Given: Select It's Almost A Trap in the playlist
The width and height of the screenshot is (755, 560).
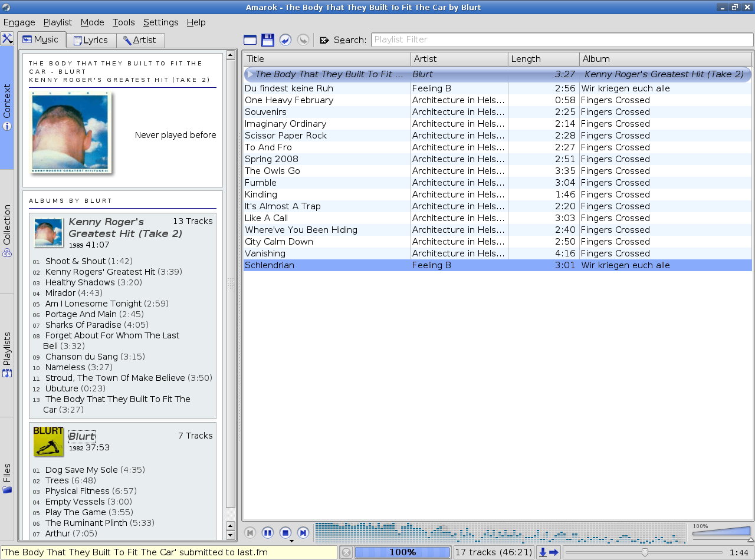Looking at the screenshot, I should 497,206.
